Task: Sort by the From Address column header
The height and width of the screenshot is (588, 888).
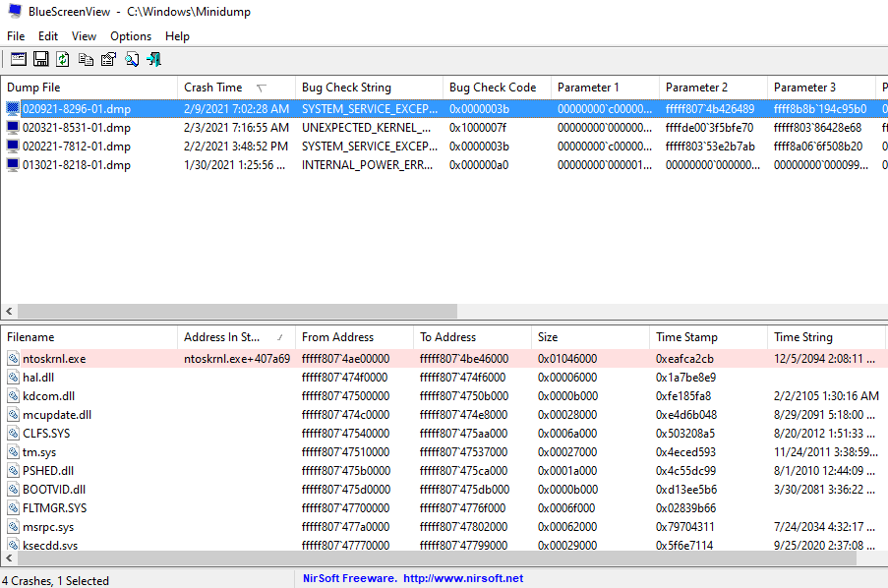Action: point(355,337)
